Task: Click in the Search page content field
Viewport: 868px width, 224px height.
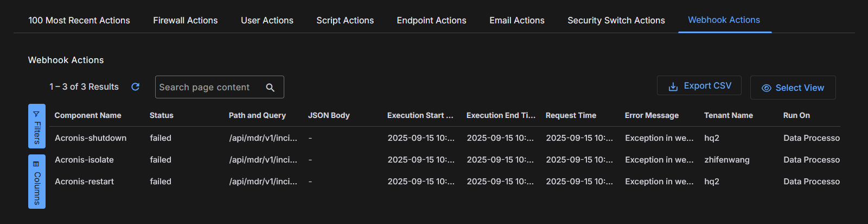Action: coord(209,88)
